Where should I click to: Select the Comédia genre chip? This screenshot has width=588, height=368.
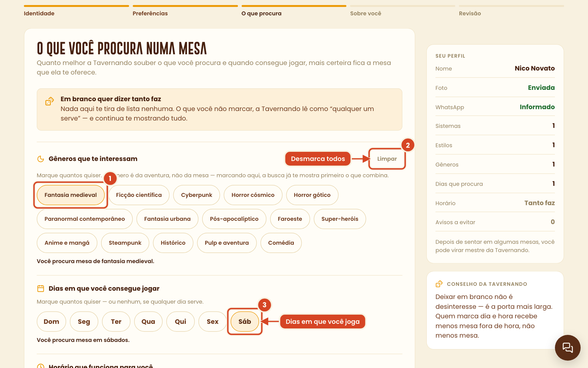(x=281, y=243)
